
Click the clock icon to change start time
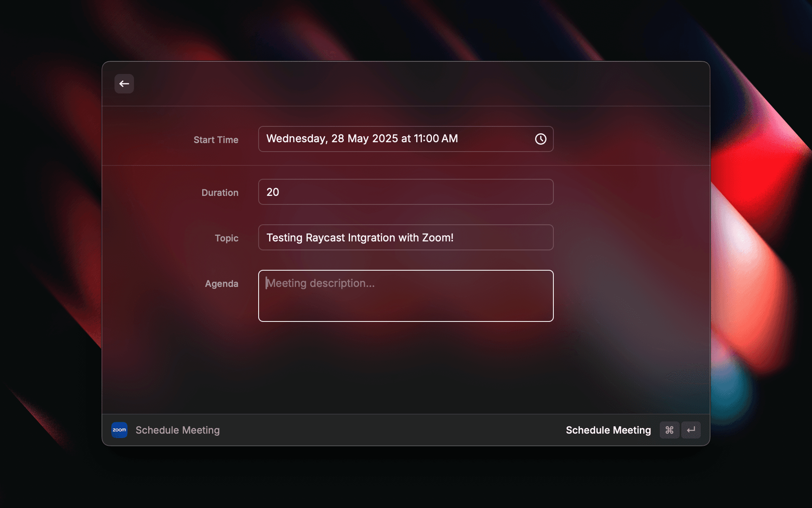pos(542,139)
